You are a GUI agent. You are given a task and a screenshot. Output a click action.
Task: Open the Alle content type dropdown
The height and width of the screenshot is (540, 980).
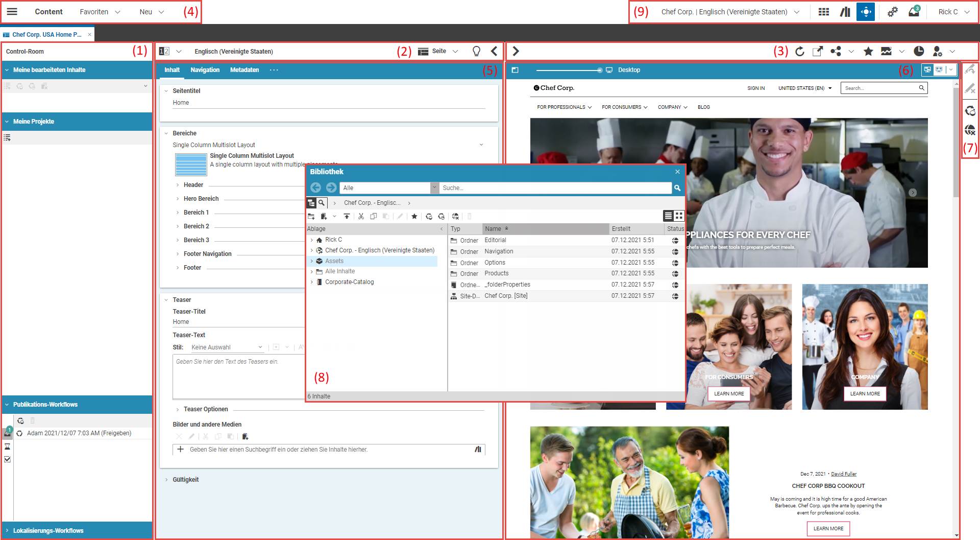tap(434, 188)
